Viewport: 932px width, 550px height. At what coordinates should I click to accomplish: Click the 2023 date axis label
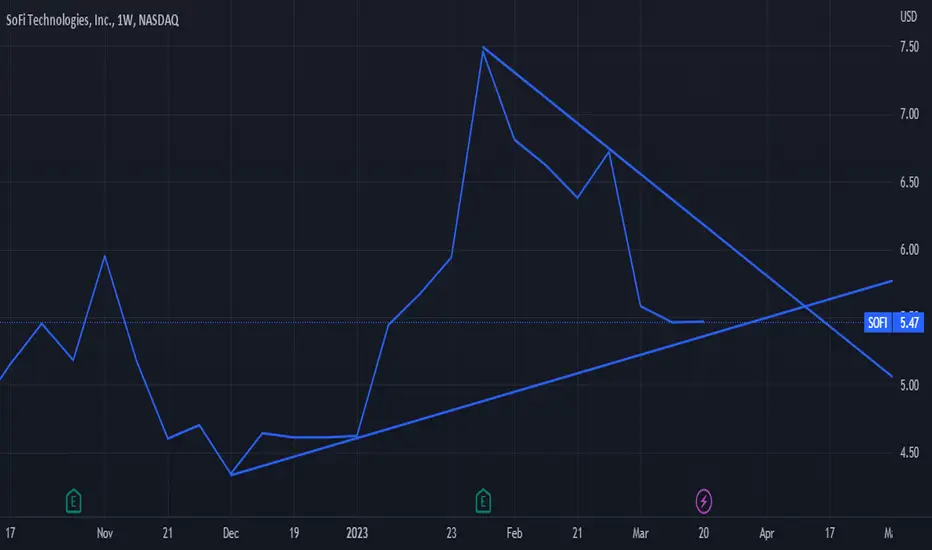click(x=357, y=533)
